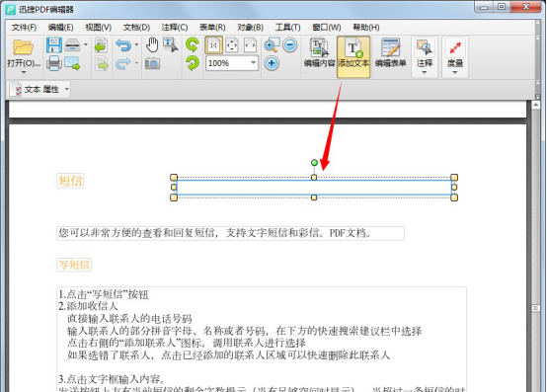Expand the 注释 dropdown arrow
This screenshot has width=547, height=392.
coord(425,72)
